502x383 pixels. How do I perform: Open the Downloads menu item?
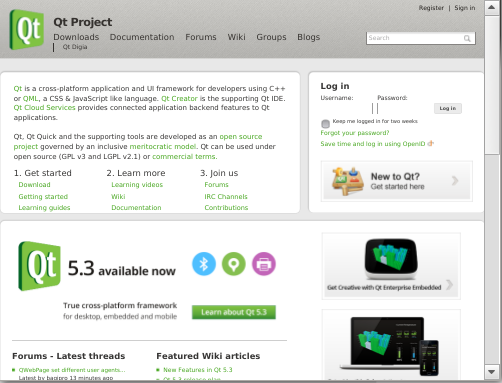[x=76, y=37]
